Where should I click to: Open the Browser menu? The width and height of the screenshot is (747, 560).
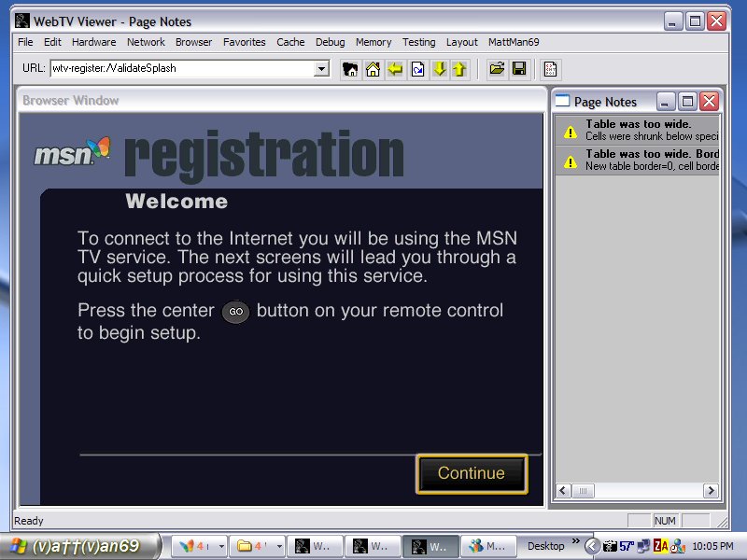click(193, 42)
